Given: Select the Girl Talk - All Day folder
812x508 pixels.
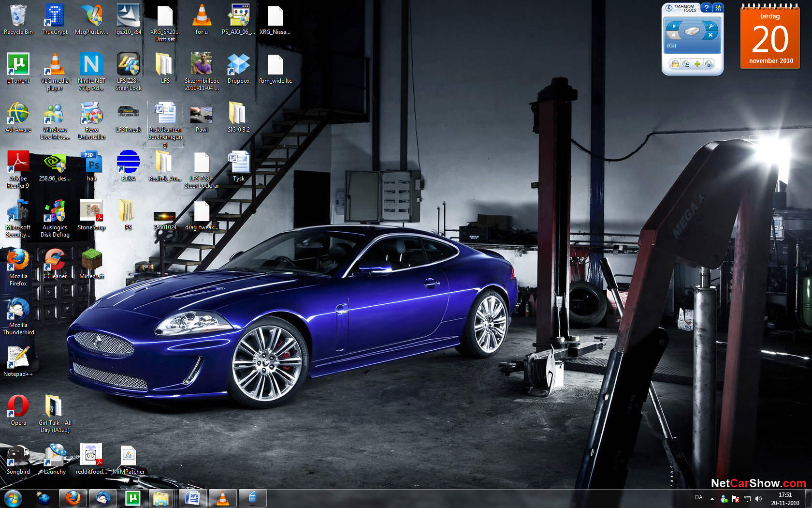Looking at the screenshot, I should (55, 414).
